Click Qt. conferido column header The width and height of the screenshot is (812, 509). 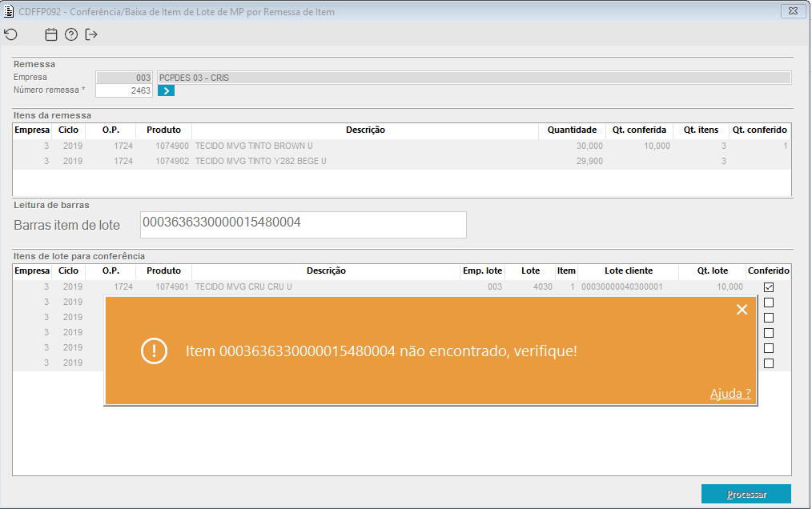pos(760,130)
